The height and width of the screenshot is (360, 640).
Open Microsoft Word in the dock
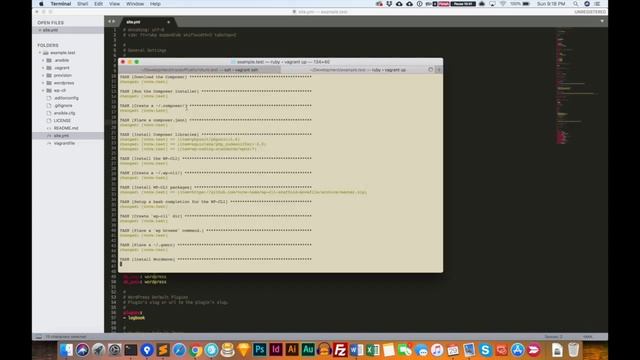point(356,350)
